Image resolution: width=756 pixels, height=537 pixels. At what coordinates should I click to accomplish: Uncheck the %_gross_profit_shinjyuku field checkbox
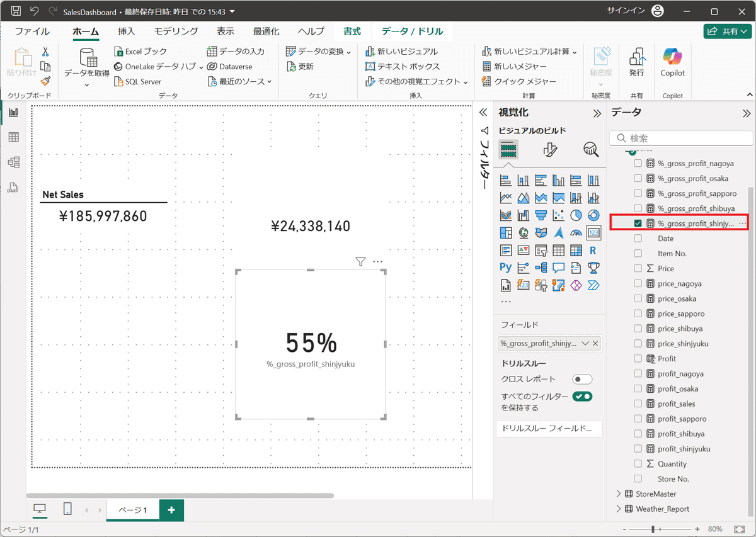click(638, 223)
